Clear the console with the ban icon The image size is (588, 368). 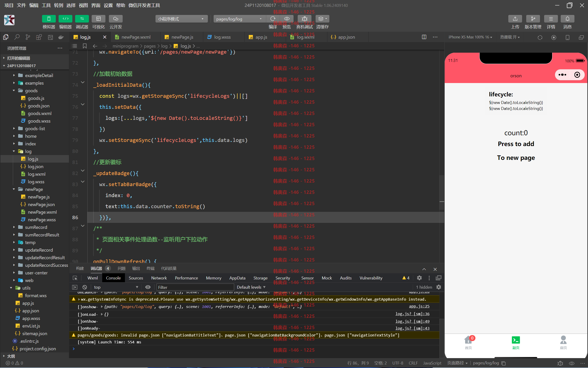click(x=85, y=287)
